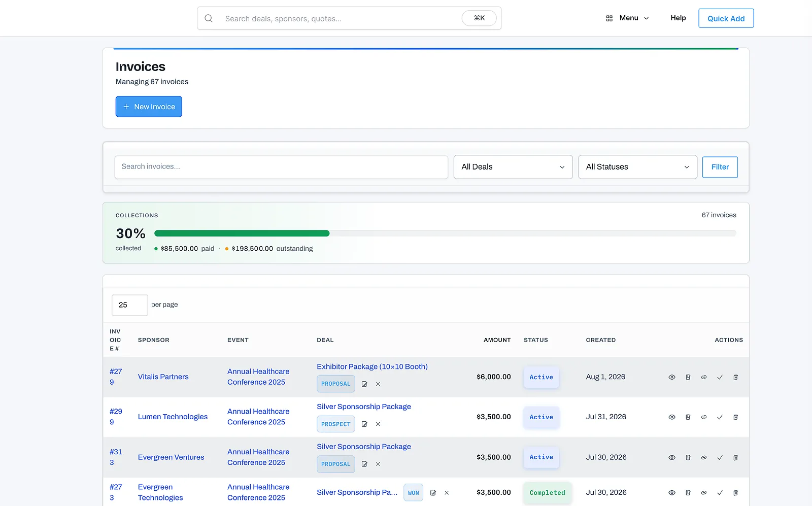This screenshot has width=812, height=506.
Task: Remove deal X icon in Vitalis Partners row
Action: [x=378, y=384]
